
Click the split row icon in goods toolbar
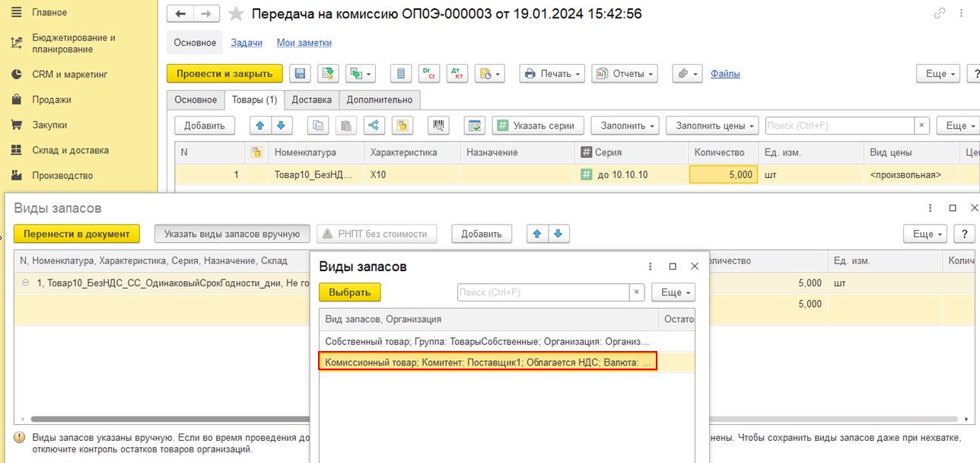coord(373,126)
